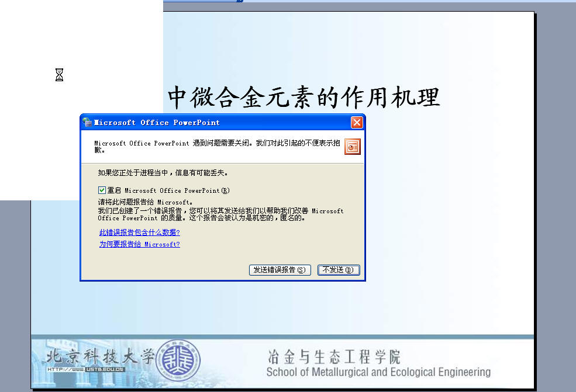Click the text 如果您正处于进程当中，信息有可能丢失。

(163, 172)
